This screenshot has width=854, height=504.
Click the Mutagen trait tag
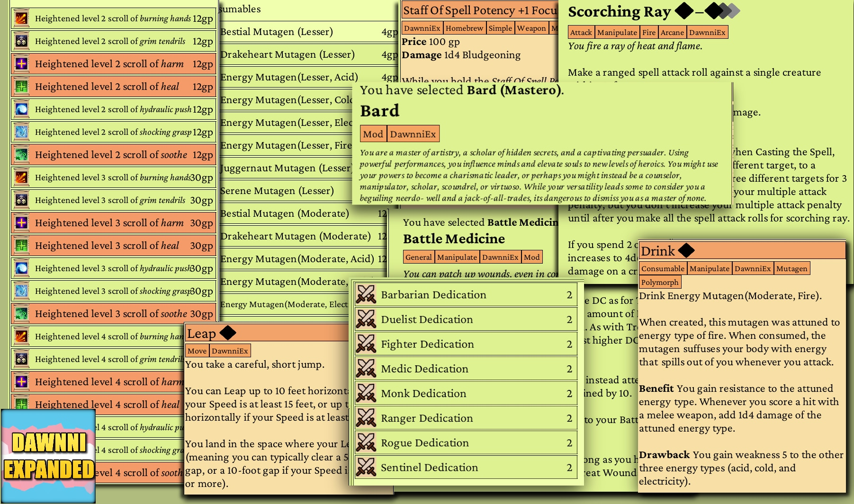pos(791,268)
